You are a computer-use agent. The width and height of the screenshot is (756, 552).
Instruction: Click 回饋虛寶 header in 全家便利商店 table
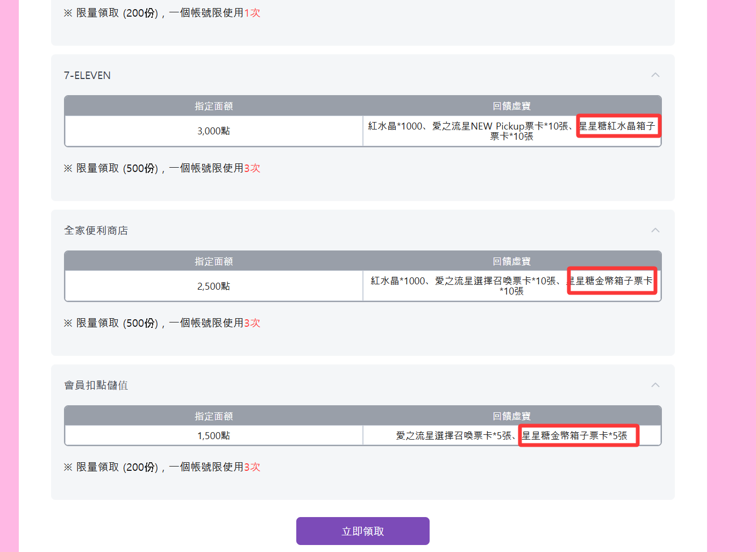[511, 261]
